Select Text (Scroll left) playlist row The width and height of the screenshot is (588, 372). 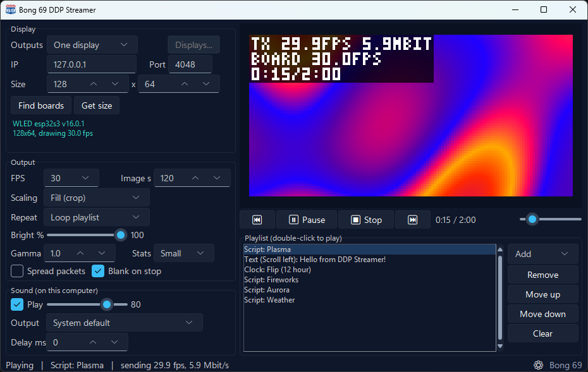(370, 260)
